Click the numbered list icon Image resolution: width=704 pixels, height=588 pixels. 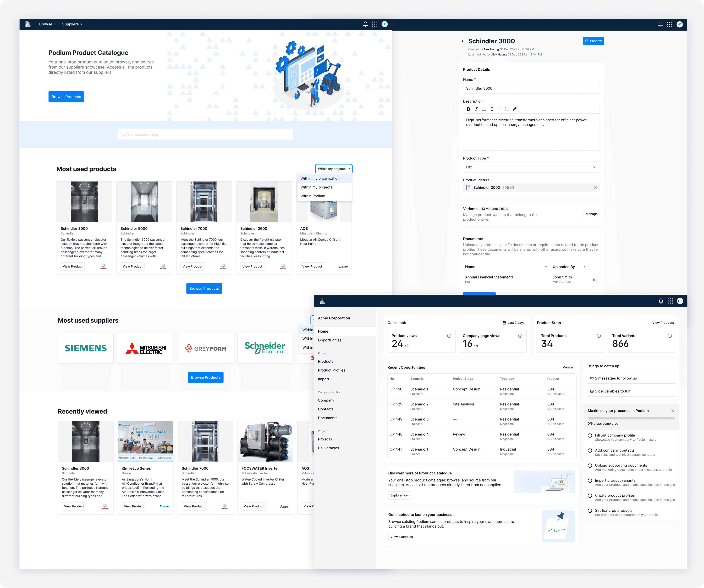tap(507, 109)
